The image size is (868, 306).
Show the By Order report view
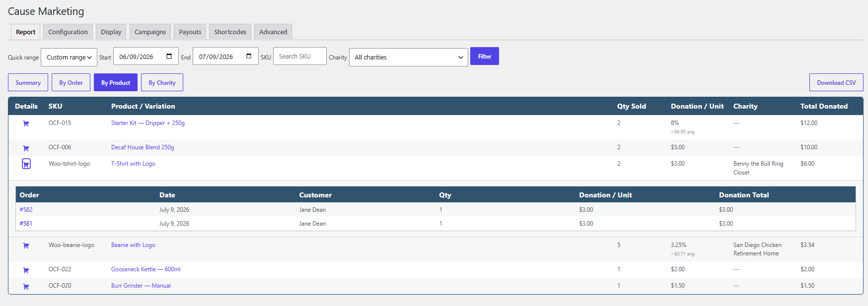[x=71, y=82]
